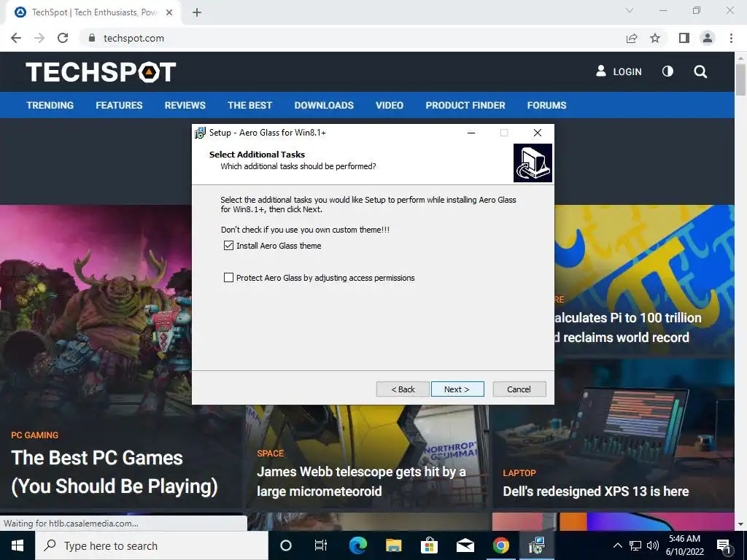Toggle TechSpot dark/light theme icon
This screenshot has height=560, width=747.
668,71
